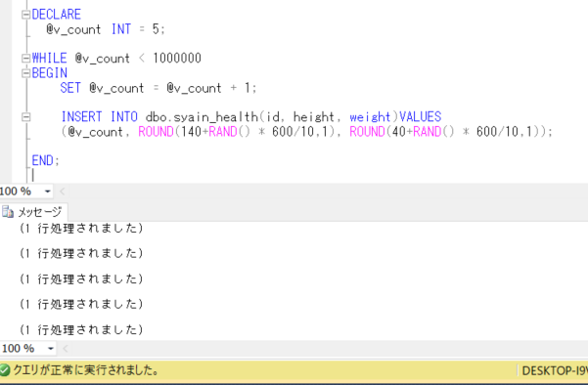Collapse the BEGIN block outline node
The image size is (588, 385).
point(25,73)
